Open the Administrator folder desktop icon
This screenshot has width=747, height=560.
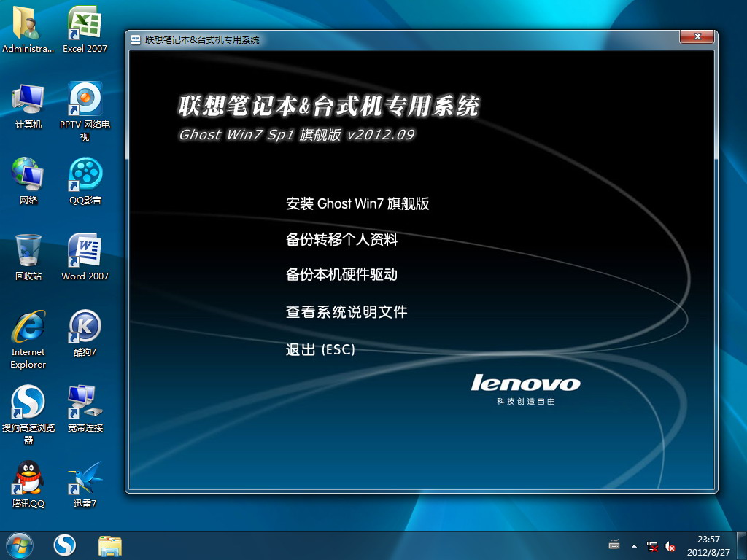coord(28,28)
